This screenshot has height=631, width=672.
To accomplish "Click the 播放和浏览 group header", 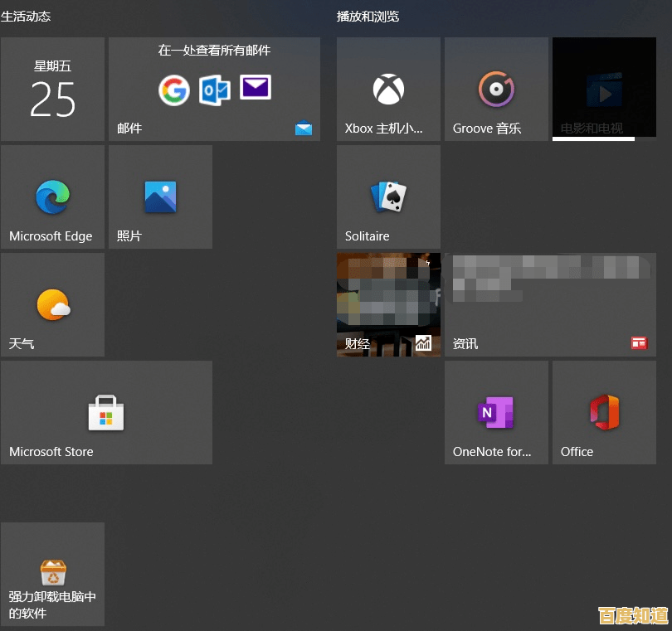I will pos(368,17).
